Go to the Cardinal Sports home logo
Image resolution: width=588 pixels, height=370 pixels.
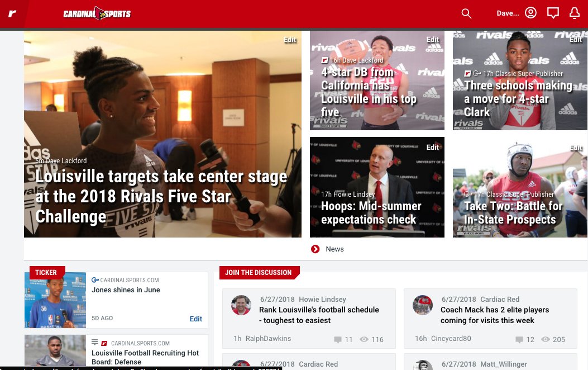[97, 13]
